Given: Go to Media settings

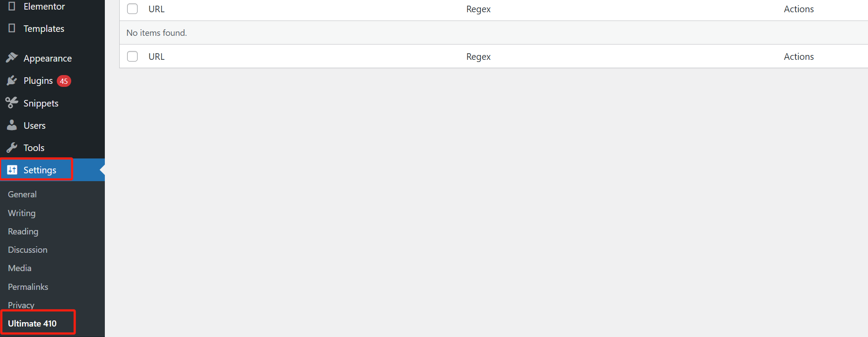Looking at the screenshot, I should coord(20,268).
